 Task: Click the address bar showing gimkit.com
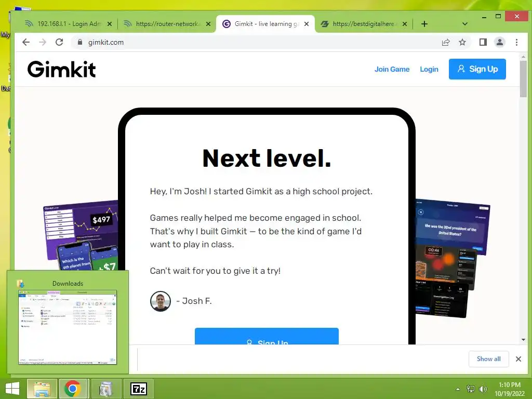(258, 42)
